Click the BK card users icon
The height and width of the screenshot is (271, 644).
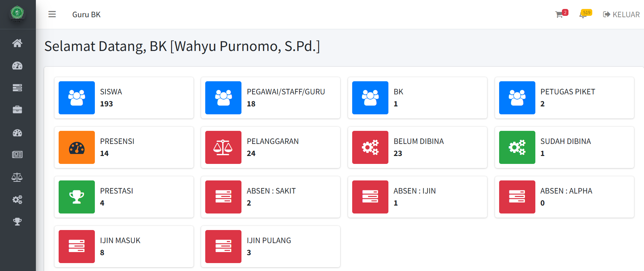coord(370,98)
